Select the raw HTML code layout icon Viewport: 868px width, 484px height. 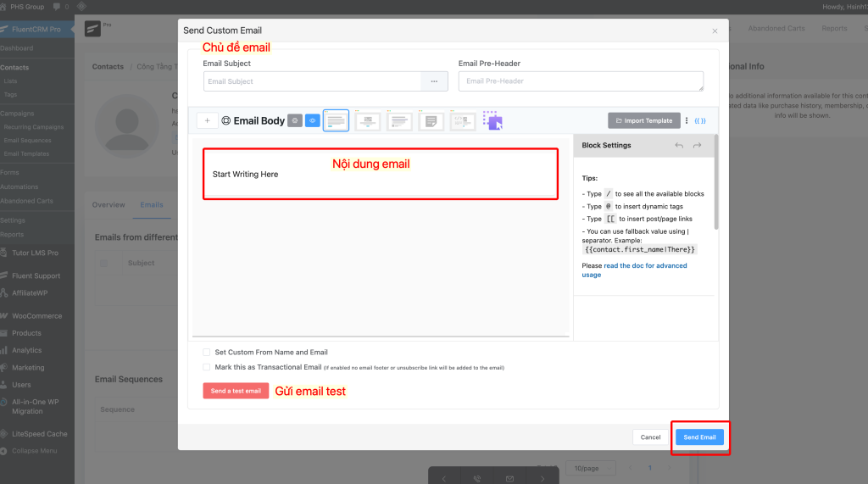pyautogui.click(x=463, y=121)
